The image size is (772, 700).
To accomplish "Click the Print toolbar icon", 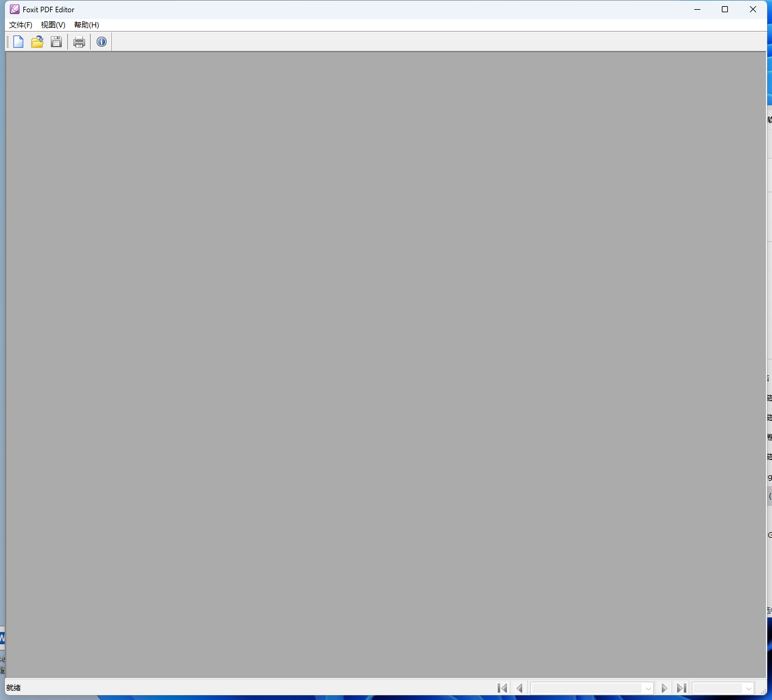I will coord(79,42).
